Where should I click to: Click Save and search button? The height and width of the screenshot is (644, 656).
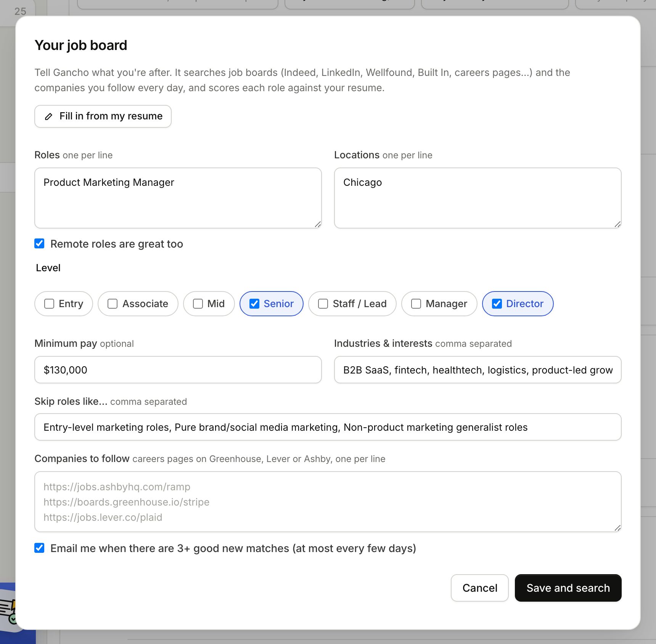(x=568, y=588)
